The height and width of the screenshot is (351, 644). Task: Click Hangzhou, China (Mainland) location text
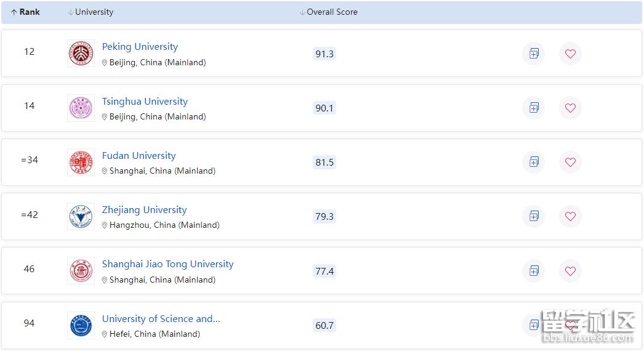tap(164, 225)
